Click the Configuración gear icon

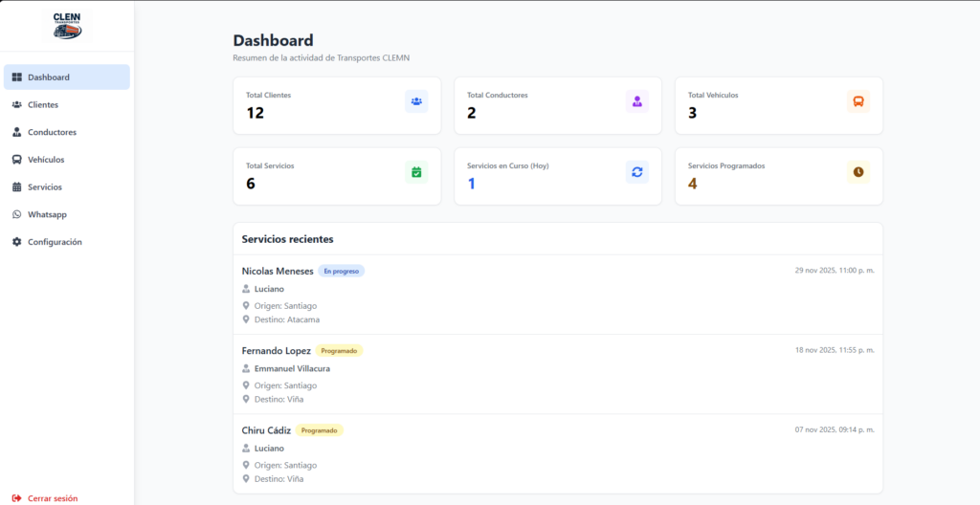17,242
